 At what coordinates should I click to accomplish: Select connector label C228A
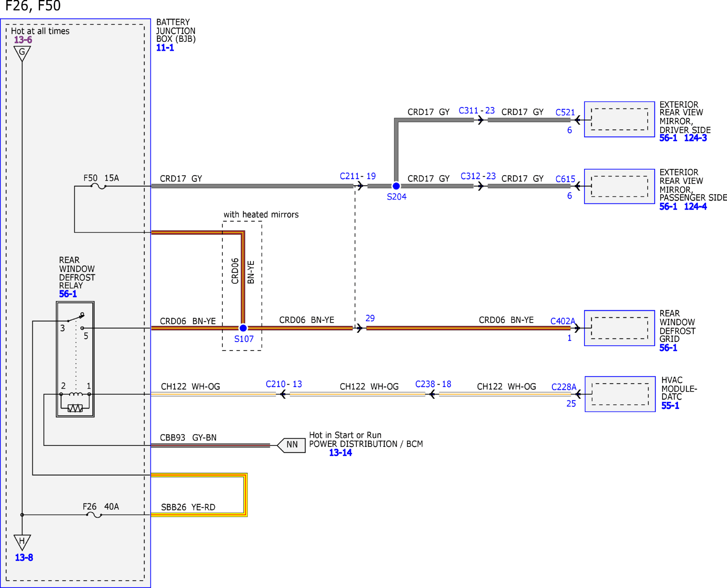(564, 387)
